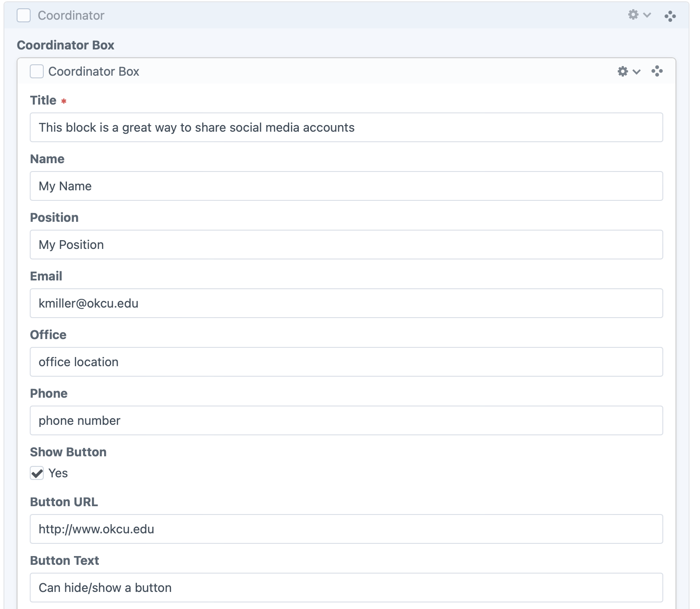Click into the Title input field
The height and width of the screenshot is (609, 700).
click(346, 127)
